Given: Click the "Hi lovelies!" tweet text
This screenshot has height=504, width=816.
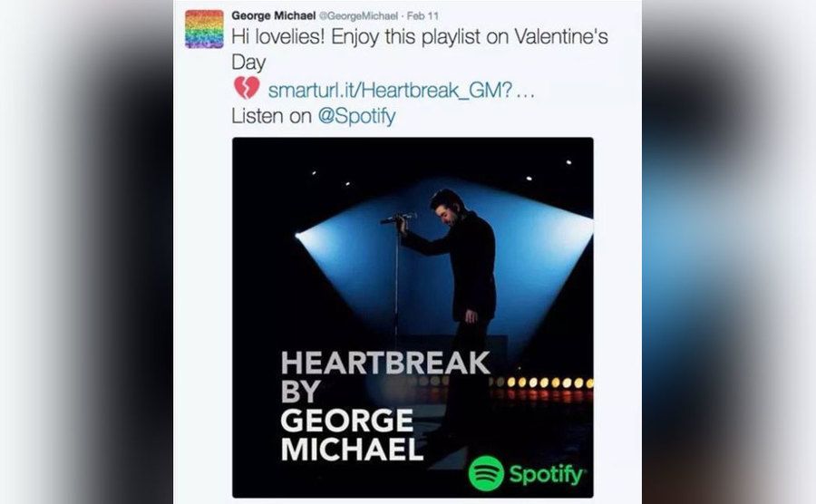Looking at the screenshot, I should [417, 40].
